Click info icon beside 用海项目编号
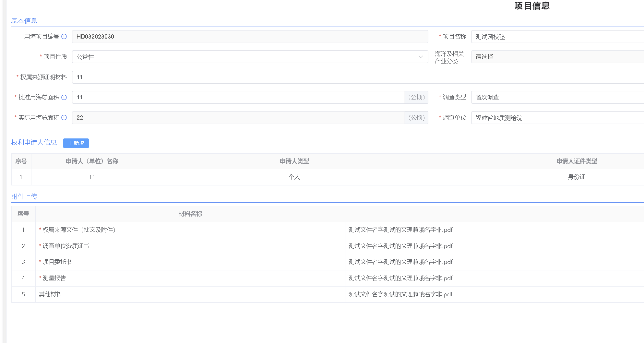Viewport: 644px width, 343px height. point(64,37)
